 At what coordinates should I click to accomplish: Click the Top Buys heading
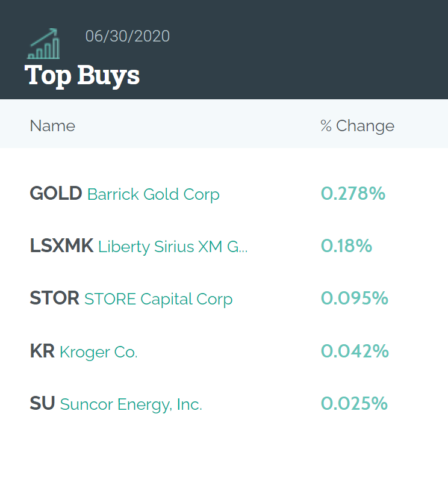82,75
